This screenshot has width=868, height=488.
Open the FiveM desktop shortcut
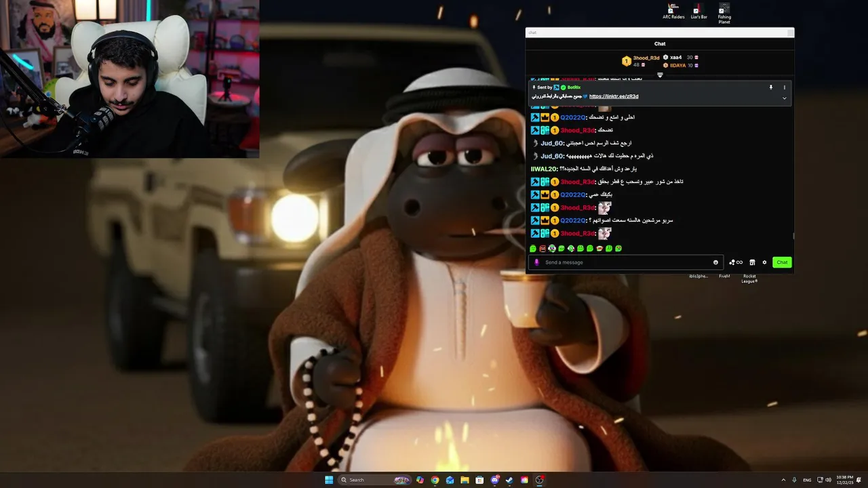pos(724,276)
